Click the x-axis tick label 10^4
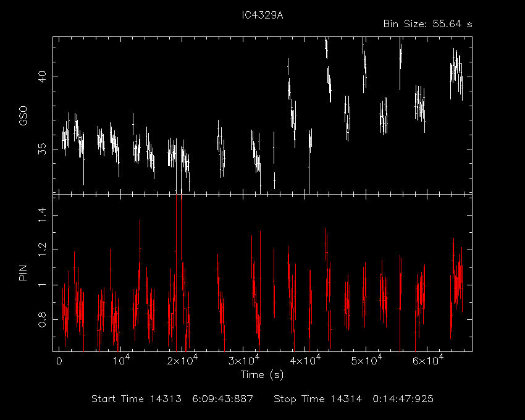525x420 pixels. point(121,360)
